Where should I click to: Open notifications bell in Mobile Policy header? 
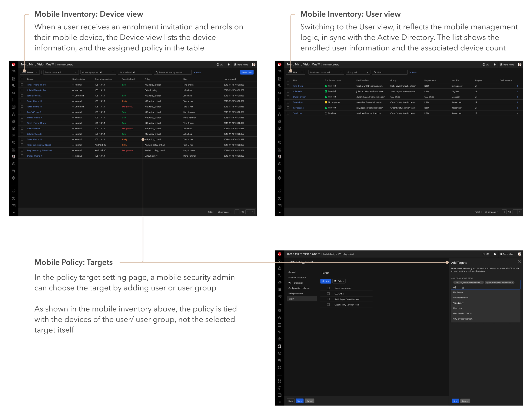495,254
